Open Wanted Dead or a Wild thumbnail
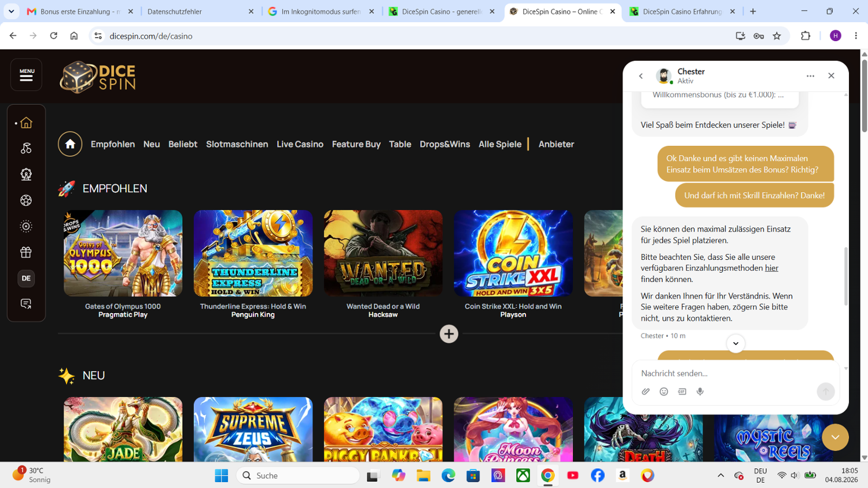The height and width of the screenshot is (488, 868). click(383, 253)
